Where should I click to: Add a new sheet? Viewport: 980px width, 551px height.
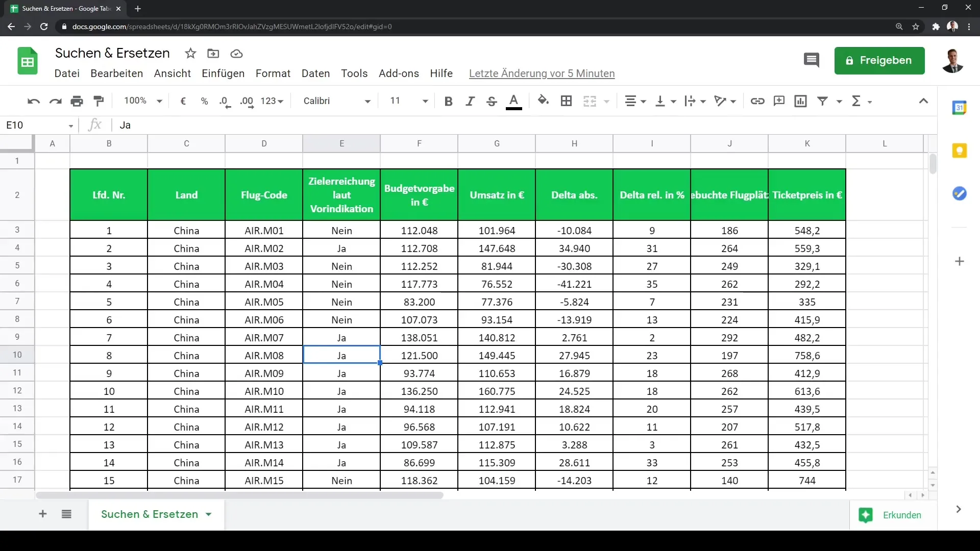pos(43,514)
